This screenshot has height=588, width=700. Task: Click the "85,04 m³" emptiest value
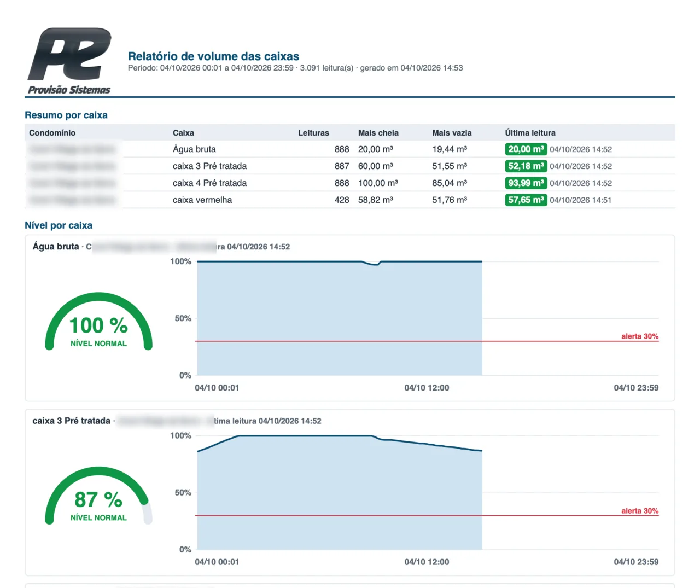450,183
